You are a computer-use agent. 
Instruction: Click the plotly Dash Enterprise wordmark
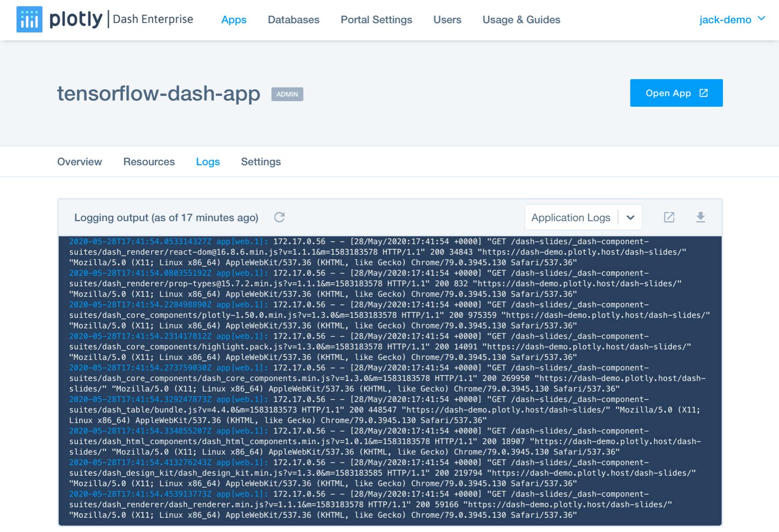pos(121,19)
